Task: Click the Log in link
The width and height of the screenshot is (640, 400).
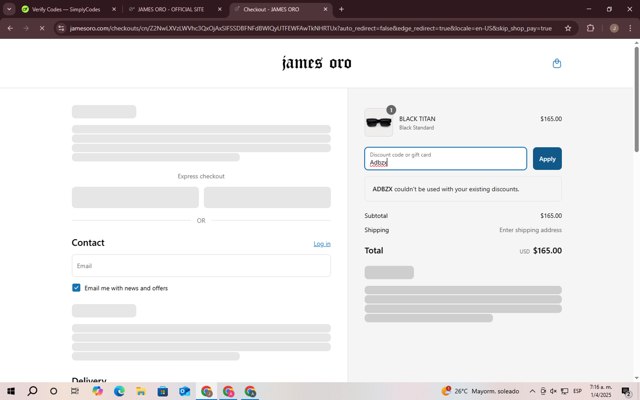Action: 322,244
